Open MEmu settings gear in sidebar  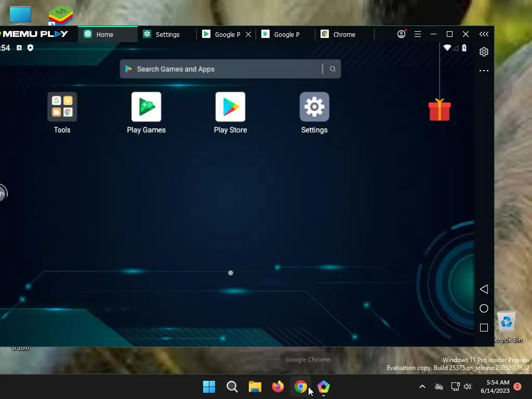[484, 51]
